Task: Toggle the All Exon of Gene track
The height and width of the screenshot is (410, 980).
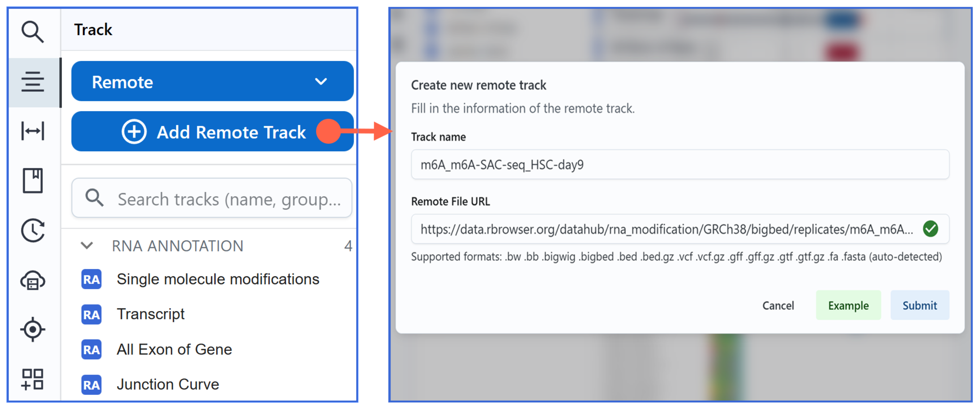Action: pyautogui.click(x=174, y=349)
